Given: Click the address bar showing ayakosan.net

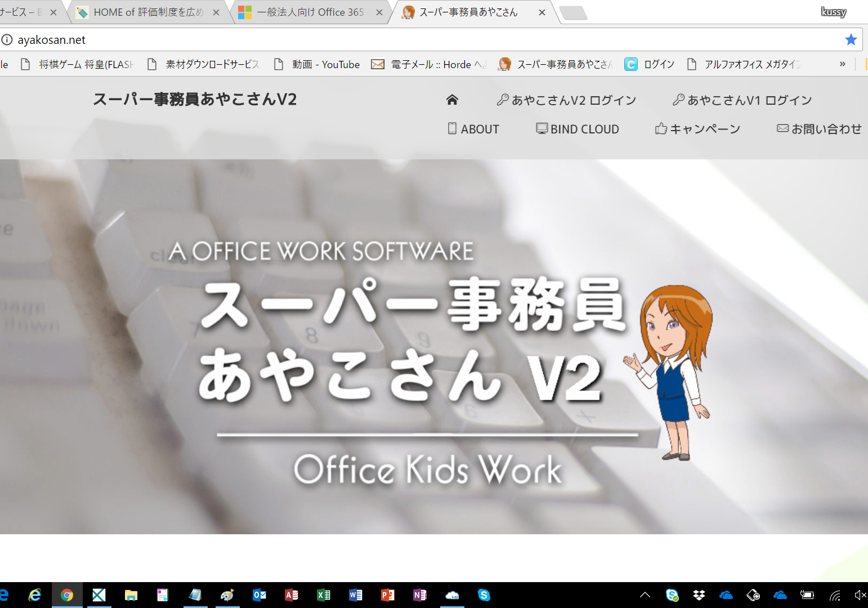Looking at the screenshot, I should pos(394,39).
